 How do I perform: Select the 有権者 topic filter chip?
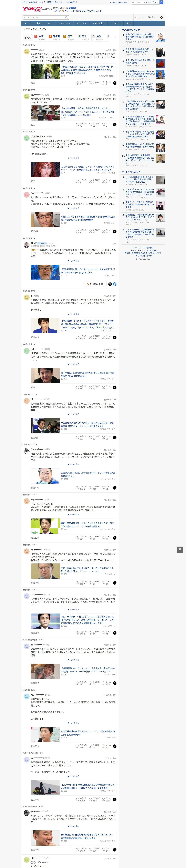point(55,38)
